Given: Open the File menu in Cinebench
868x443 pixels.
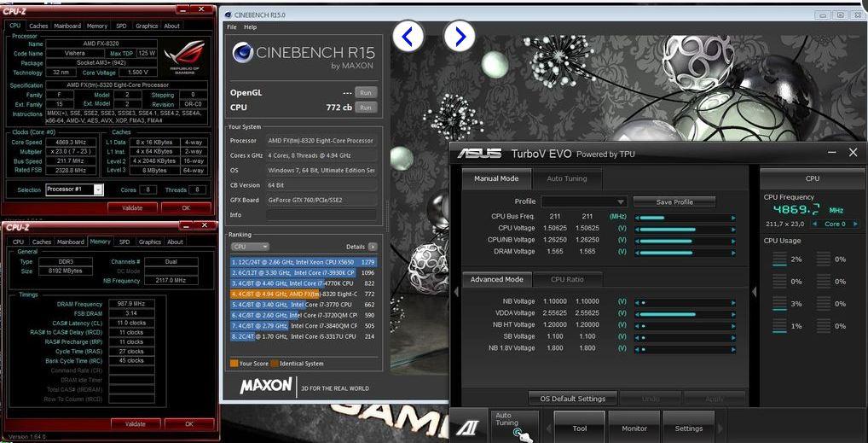Looking at the screenshot, I should 231,27.
